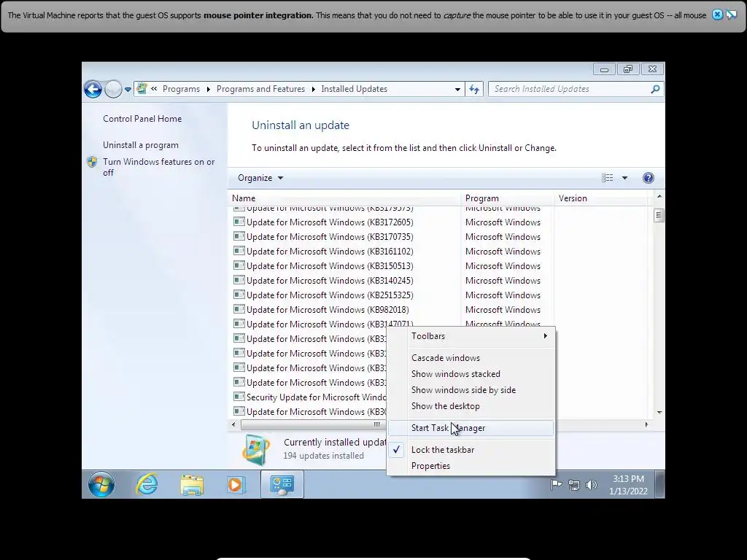Click the Control Panel address bar icon
Viewport: 747px width, 560px height.
(x=142, y=88)
